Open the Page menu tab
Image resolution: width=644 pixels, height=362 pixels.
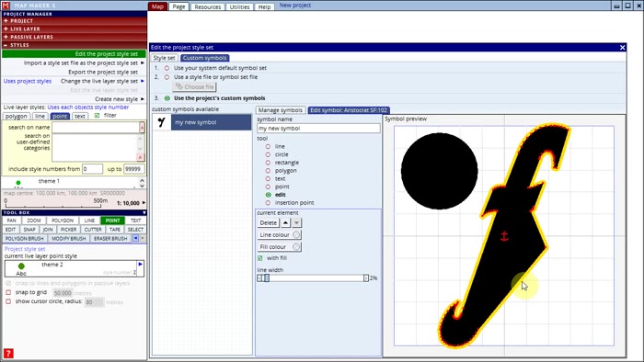point(178,6)
